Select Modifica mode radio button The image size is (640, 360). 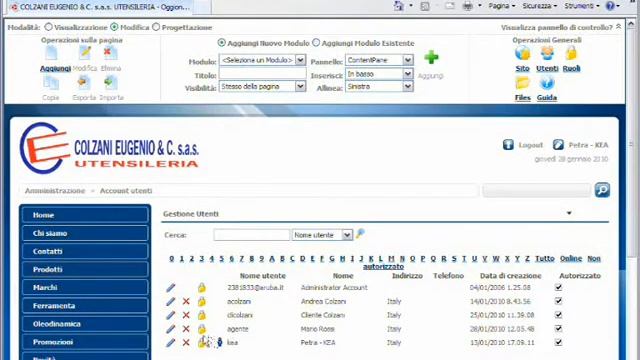coord(114,27)
